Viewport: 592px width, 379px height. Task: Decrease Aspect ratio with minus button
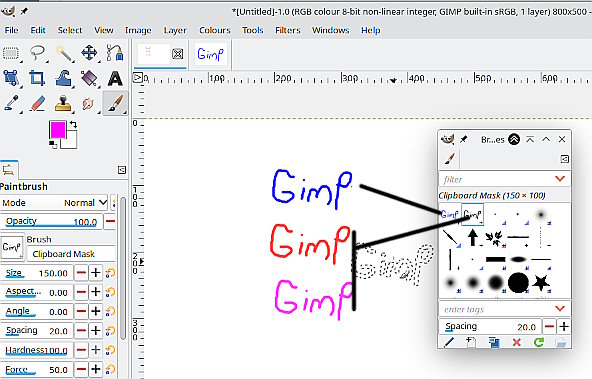(x=81, y=292)
